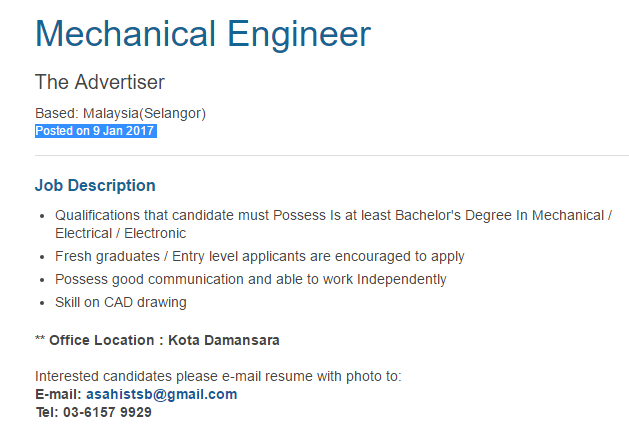Click the Electrical / Electronic text line
Screen dimensions: 629x433
pyautogui.click(x=120, y=233)
